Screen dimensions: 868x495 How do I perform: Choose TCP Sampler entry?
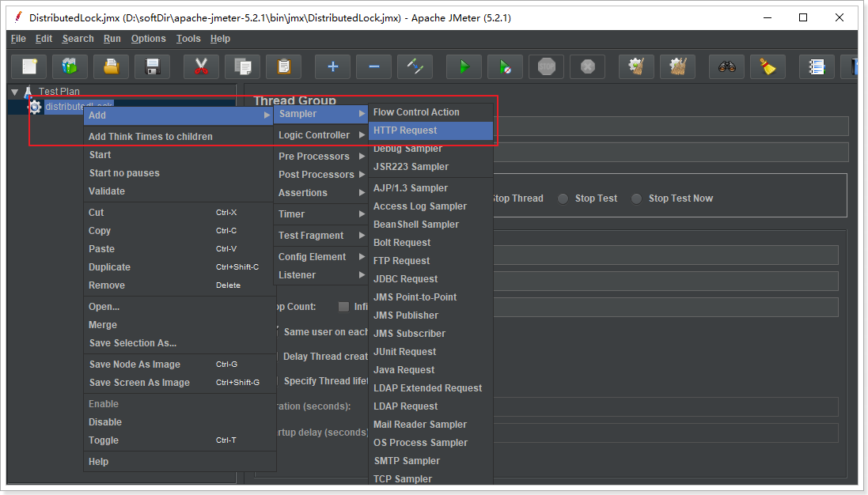tap(430, 479)
